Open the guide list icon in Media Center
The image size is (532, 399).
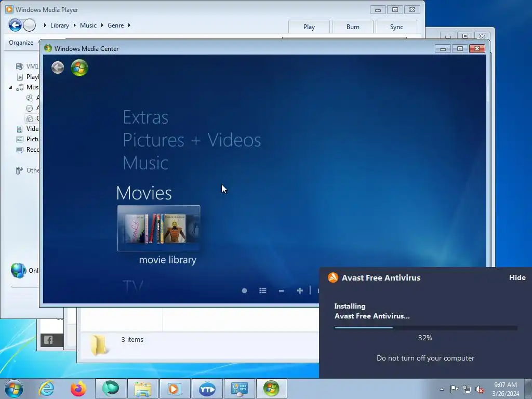tap(262, 291)
